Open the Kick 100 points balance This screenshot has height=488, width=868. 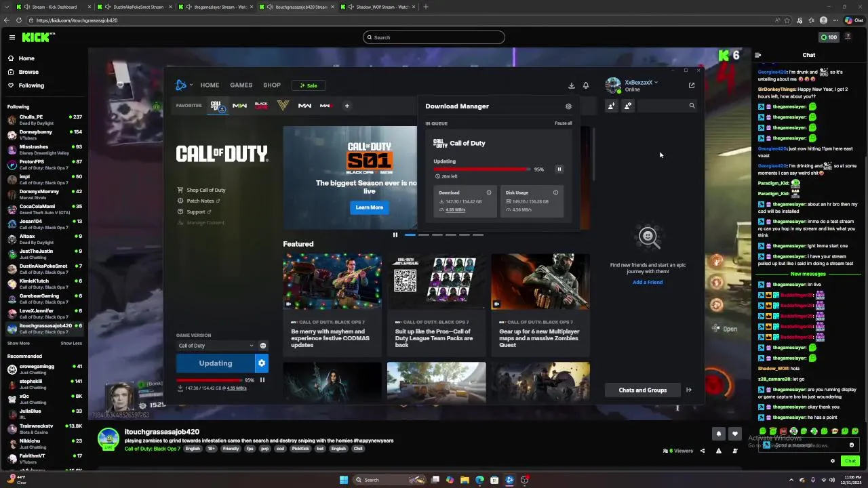829,37
